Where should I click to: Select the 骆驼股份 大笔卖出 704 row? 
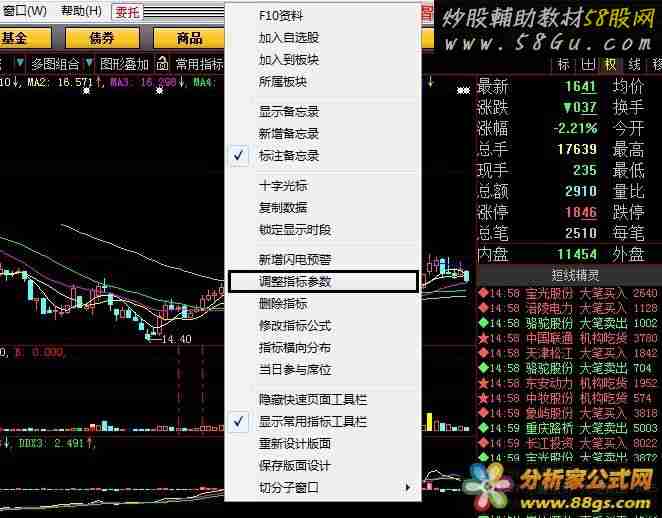(568, 368)
